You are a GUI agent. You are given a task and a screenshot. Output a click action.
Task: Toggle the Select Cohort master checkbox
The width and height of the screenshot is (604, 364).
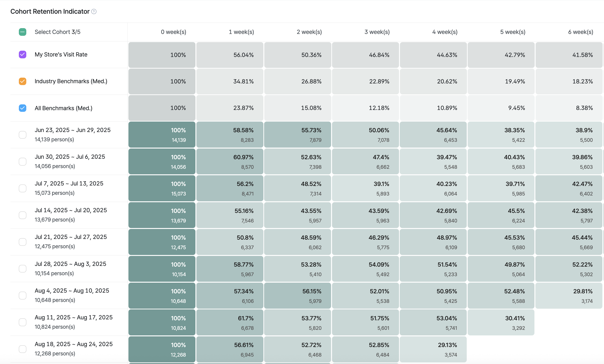pyautogui.click(x=23, y=32)
